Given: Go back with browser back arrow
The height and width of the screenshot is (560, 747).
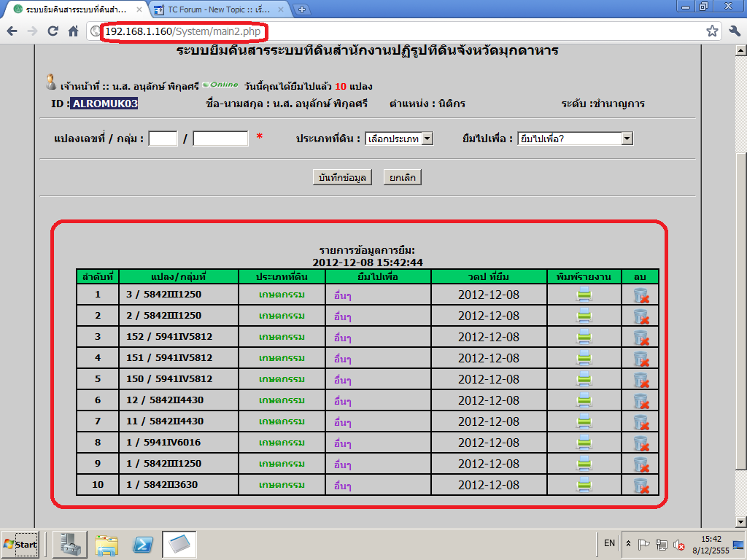Looking at the screenshot, I should pyautogui.click(x=12, y=31).
